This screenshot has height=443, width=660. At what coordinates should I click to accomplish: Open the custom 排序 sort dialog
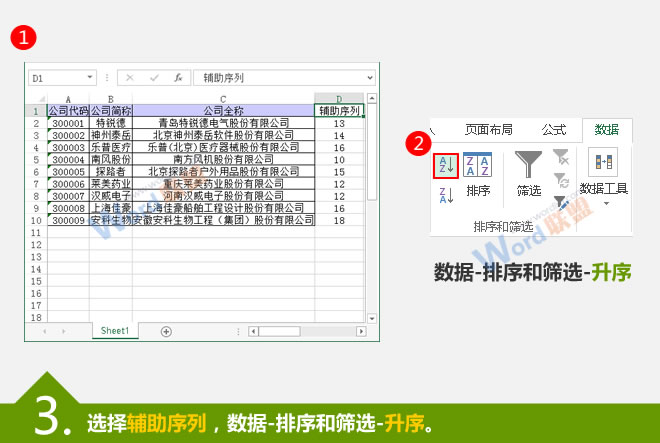[478, 173]
